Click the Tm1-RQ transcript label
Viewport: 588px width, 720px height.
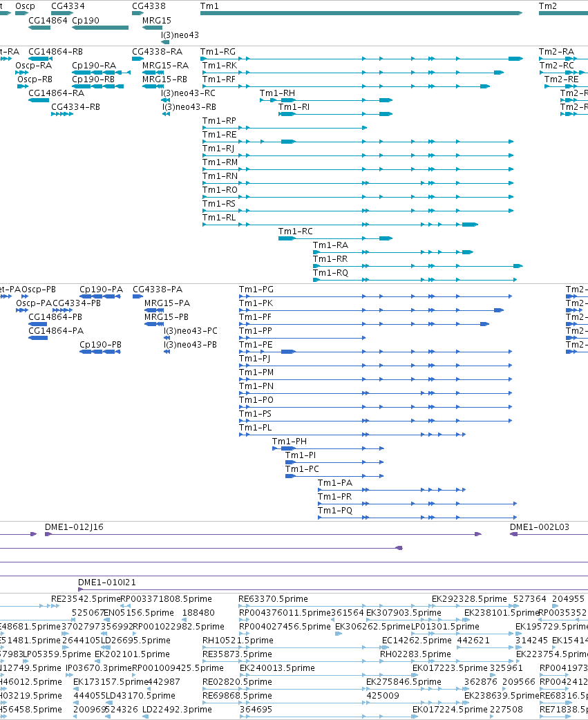pyautogui.click(x=330, y=273)
